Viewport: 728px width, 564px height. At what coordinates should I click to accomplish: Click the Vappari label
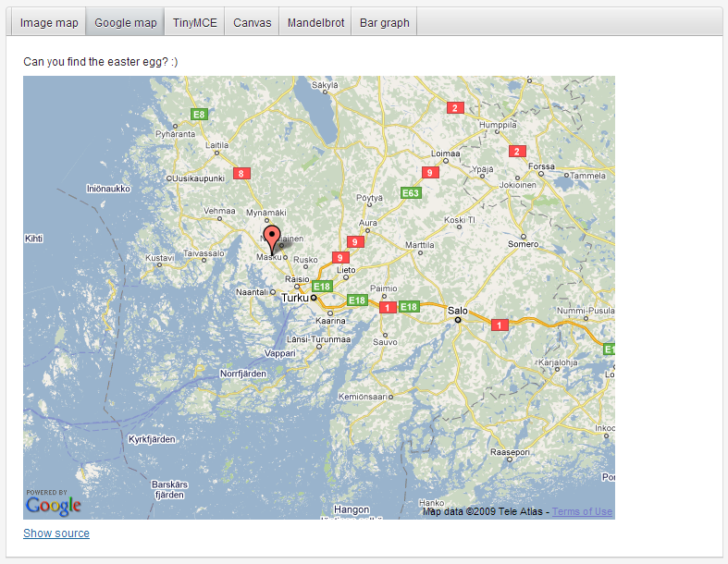(280, 353)
